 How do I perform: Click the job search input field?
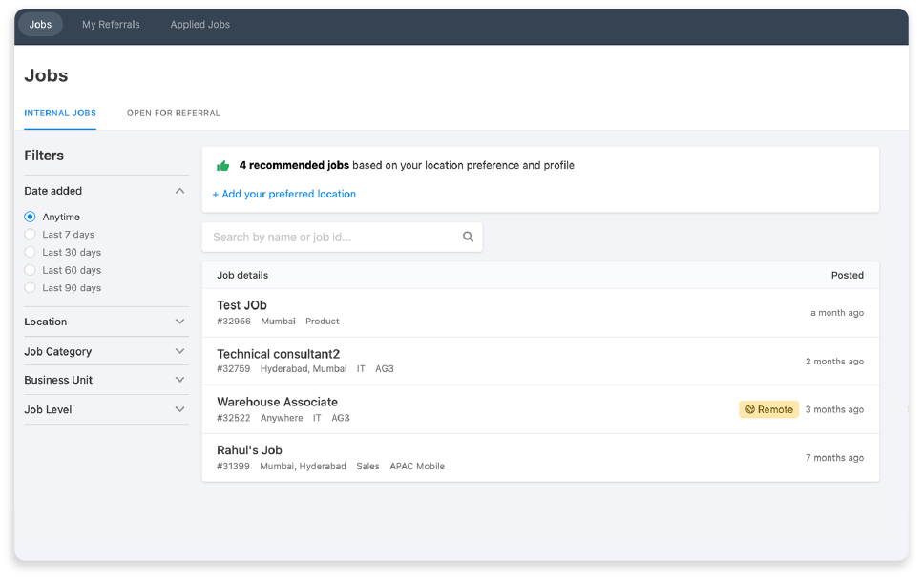(334, 238)
